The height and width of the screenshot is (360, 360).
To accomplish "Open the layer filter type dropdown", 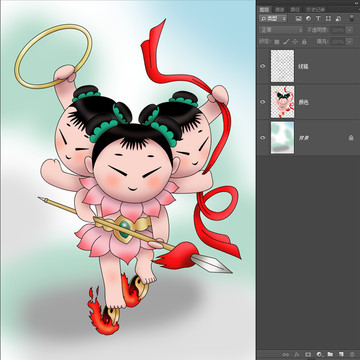I will coord(273,19).
